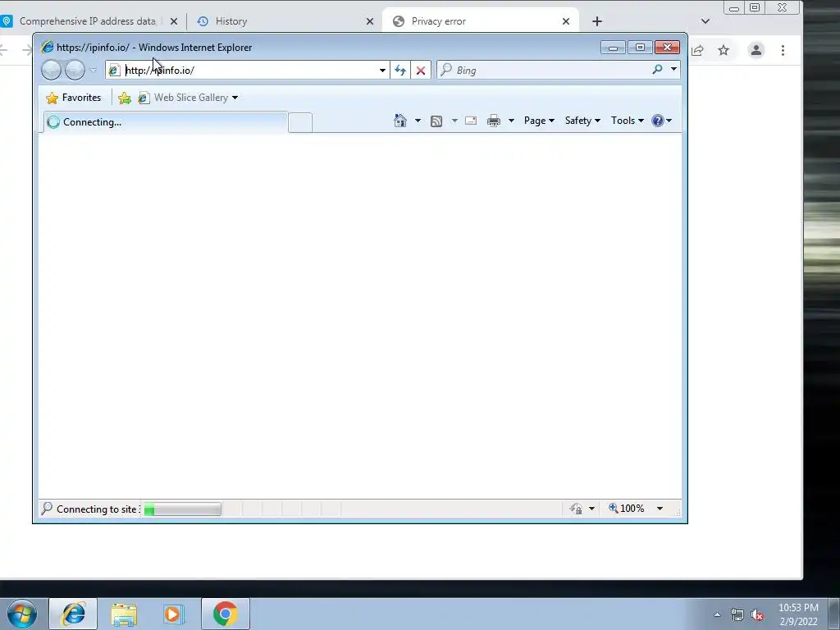Click the page loading progress bar
The image size is (840, 630).
coord(182,509)
